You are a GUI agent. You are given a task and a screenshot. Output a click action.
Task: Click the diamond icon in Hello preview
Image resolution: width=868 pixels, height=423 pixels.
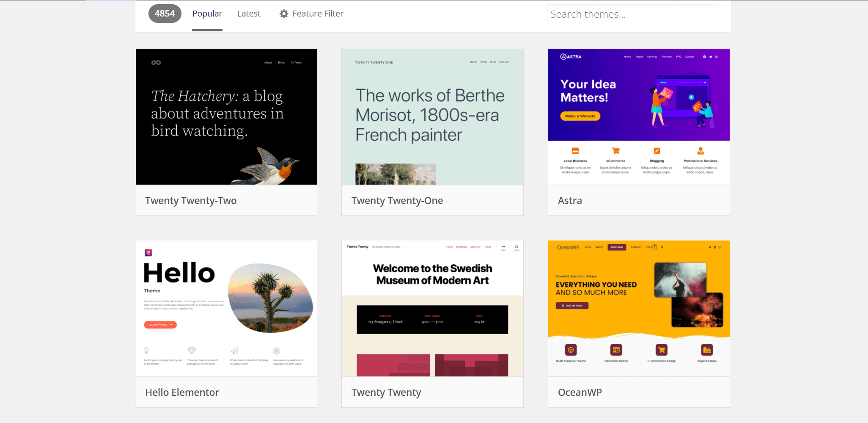[x=192, y=351]
